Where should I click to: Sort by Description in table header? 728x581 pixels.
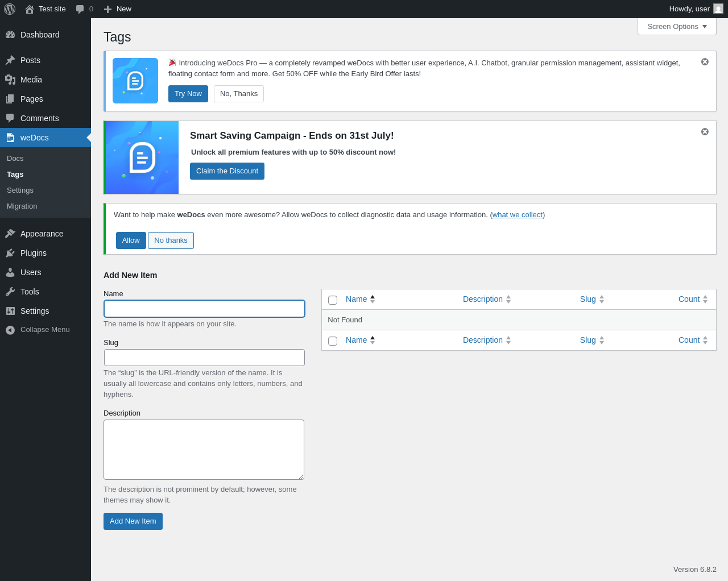click(487, 299)
